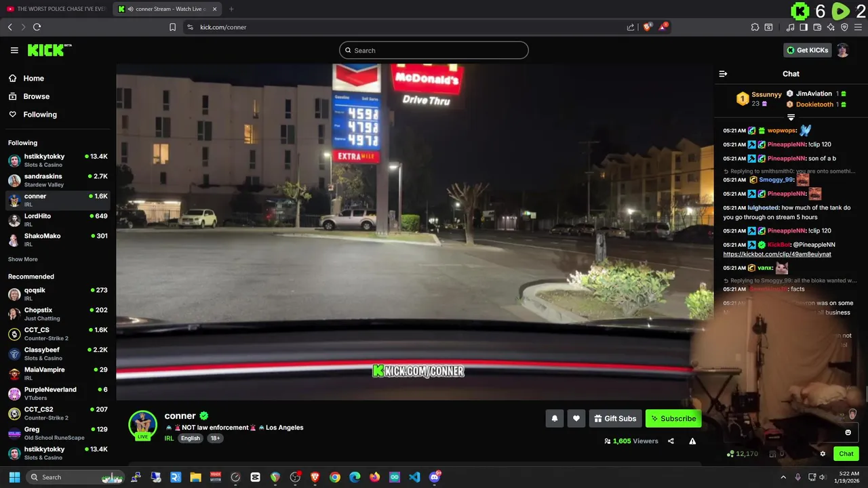Open the Brave VPN shield icon
The image size is (868, 488).
844,27
